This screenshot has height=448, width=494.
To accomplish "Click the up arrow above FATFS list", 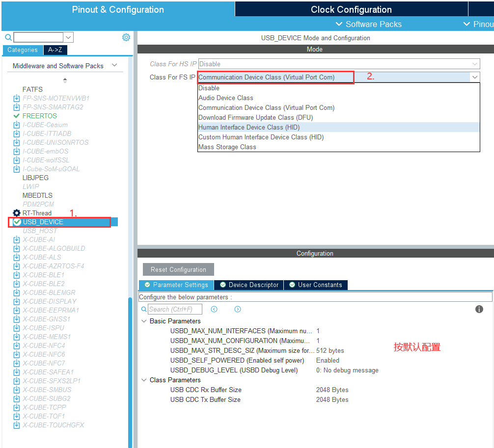I will (x=65, y=80).
